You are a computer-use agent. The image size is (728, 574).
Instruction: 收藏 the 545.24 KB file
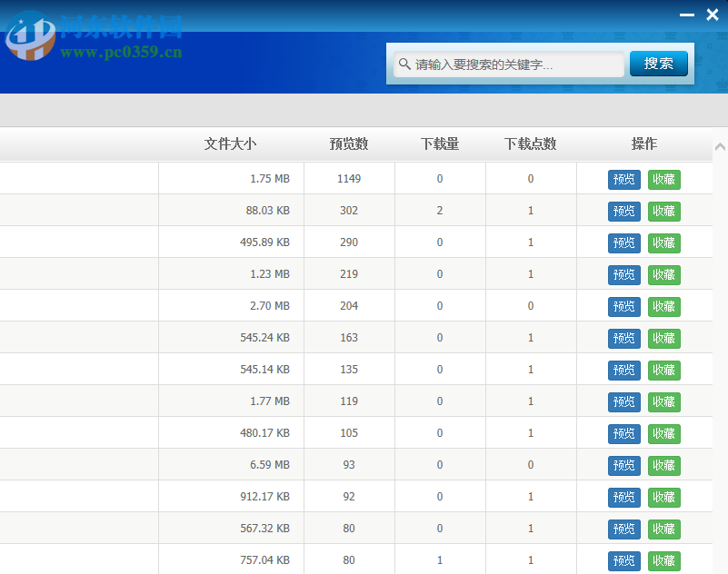pos(664,338)
